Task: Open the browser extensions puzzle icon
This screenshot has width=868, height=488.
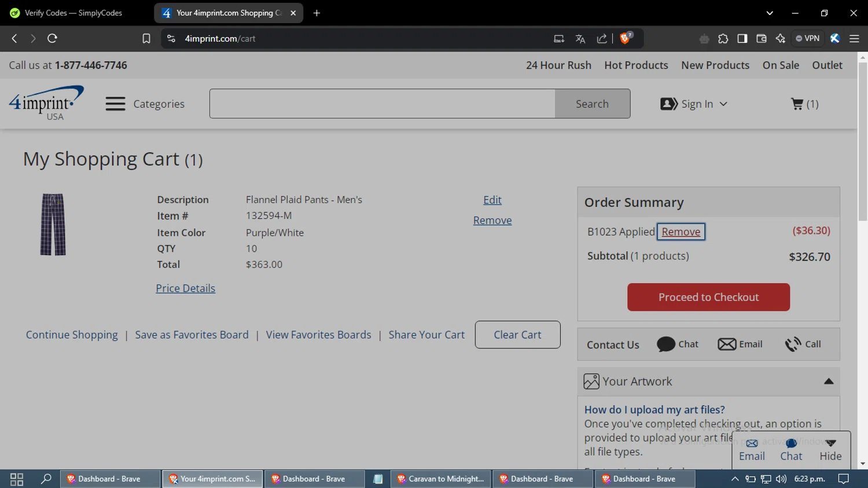Action: pos(723,38)
